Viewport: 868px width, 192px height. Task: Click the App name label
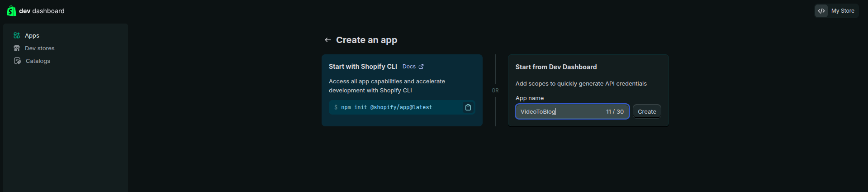coord(530,98)
